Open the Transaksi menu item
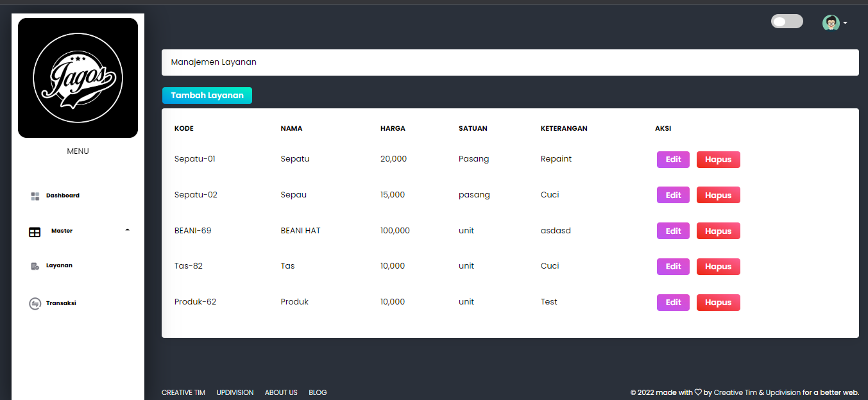Screen dimensions: 868x400 61,303
